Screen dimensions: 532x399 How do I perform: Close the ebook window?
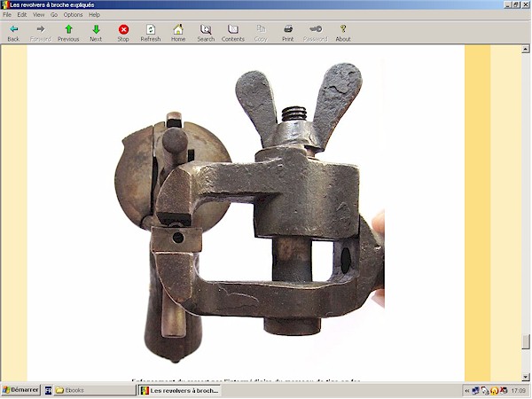coord(525,4)
